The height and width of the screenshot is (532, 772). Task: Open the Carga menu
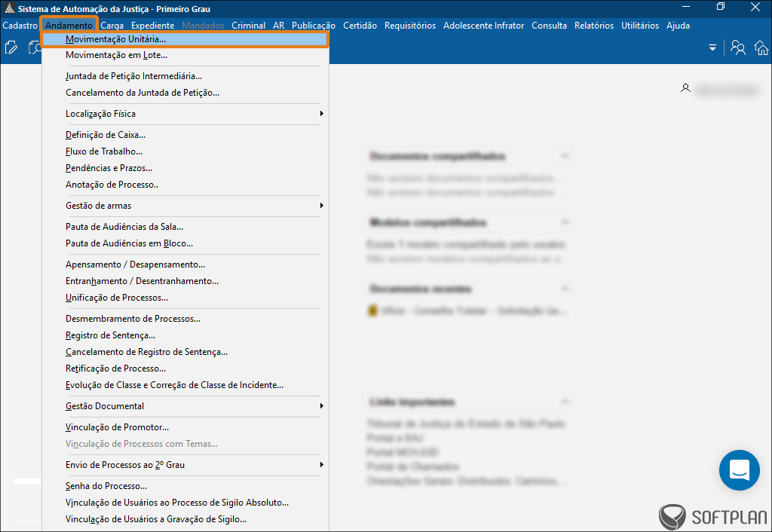point(112,25)
